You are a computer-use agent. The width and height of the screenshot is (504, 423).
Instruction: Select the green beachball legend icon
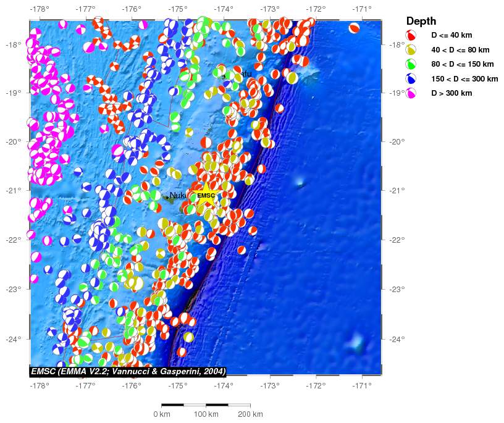pyautogui.click(x=411, y=65)
